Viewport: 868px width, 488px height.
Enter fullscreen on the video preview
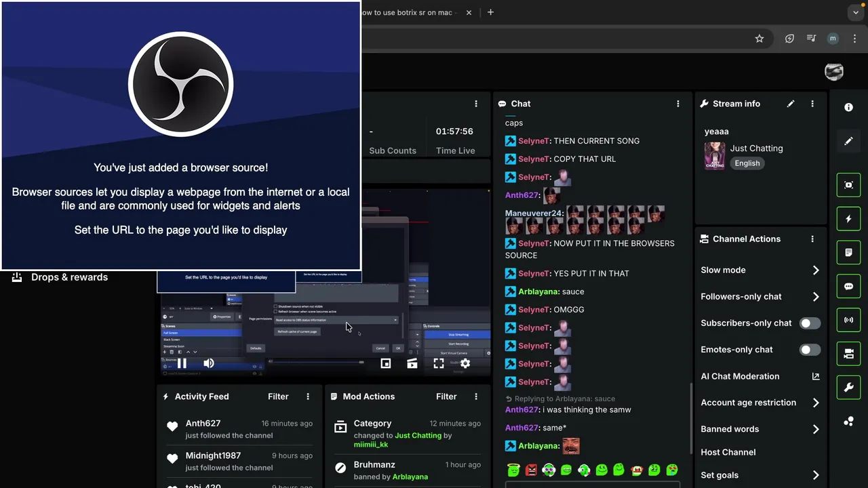coord(439,363)
